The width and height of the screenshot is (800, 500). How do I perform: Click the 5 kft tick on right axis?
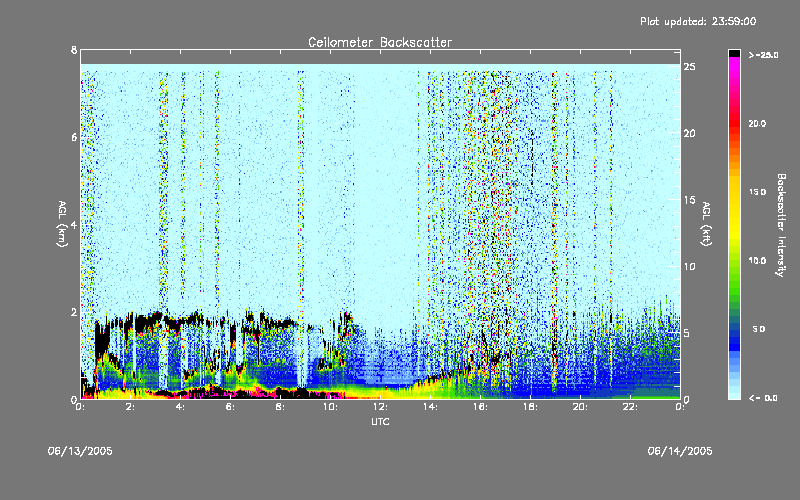pos(687,333)
